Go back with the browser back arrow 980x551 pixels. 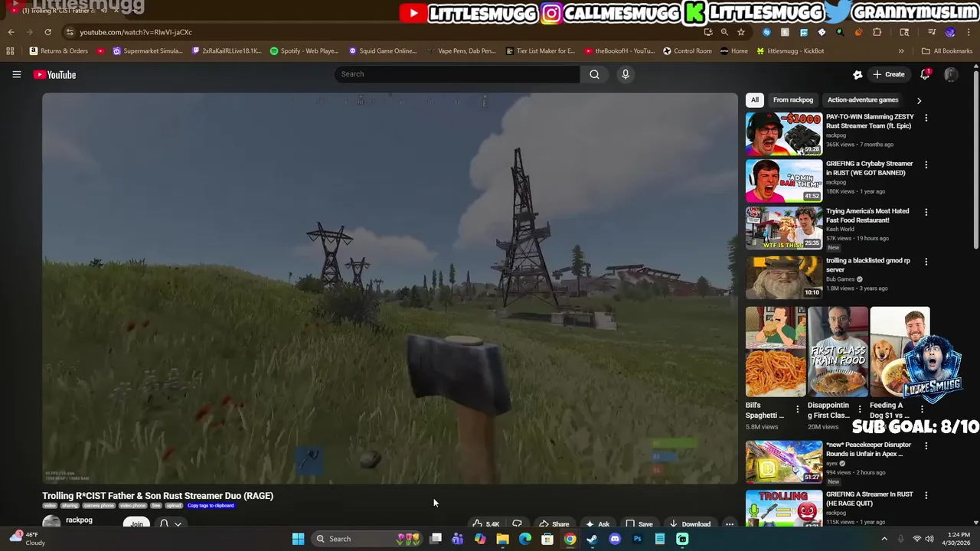coord(11,32)
